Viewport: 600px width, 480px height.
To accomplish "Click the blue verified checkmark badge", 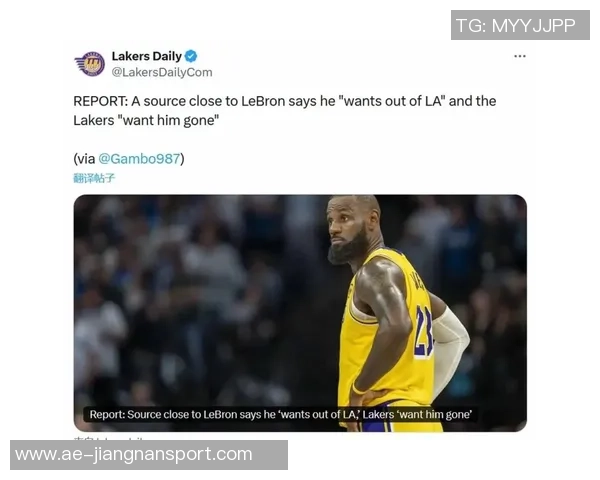I will [191, 56].
